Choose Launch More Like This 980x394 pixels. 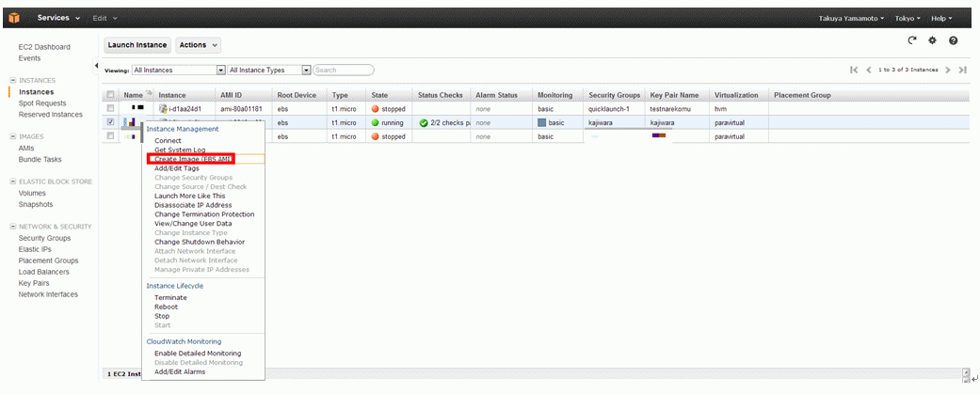(x=190, y=196)
